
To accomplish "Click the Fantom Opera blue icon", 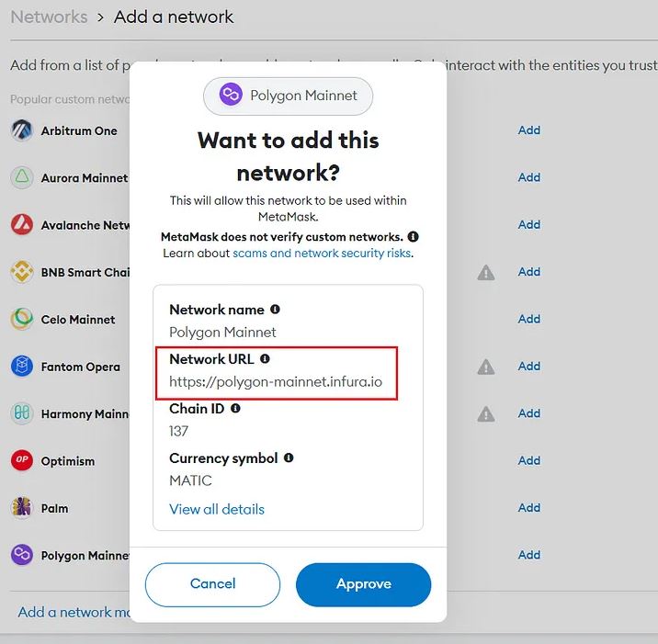I will 21,366.
